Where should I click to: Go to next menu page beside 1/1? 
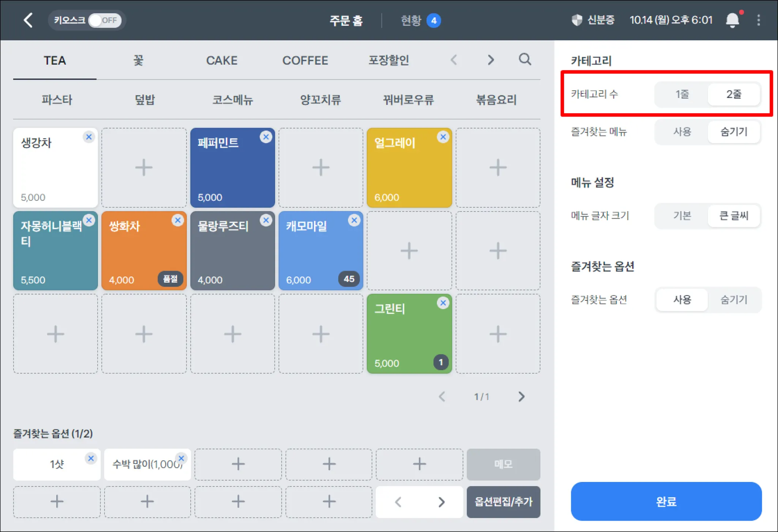point(522,397)
